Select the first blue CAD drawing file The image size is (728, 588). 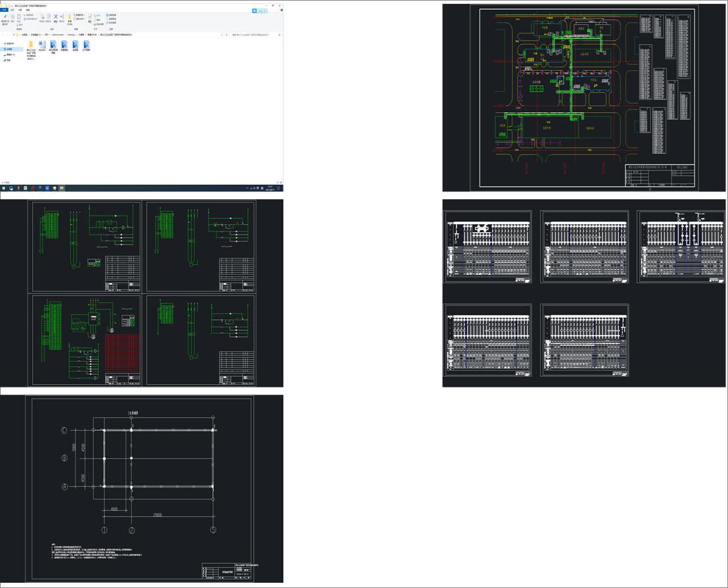click(x=53, y=45)
